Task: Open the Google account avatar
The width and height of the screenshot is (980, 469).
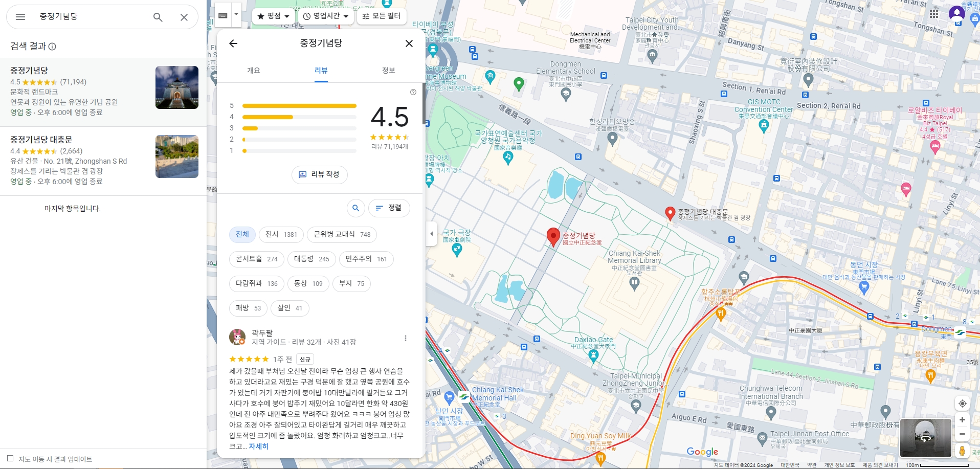Action: pos(956,14)
